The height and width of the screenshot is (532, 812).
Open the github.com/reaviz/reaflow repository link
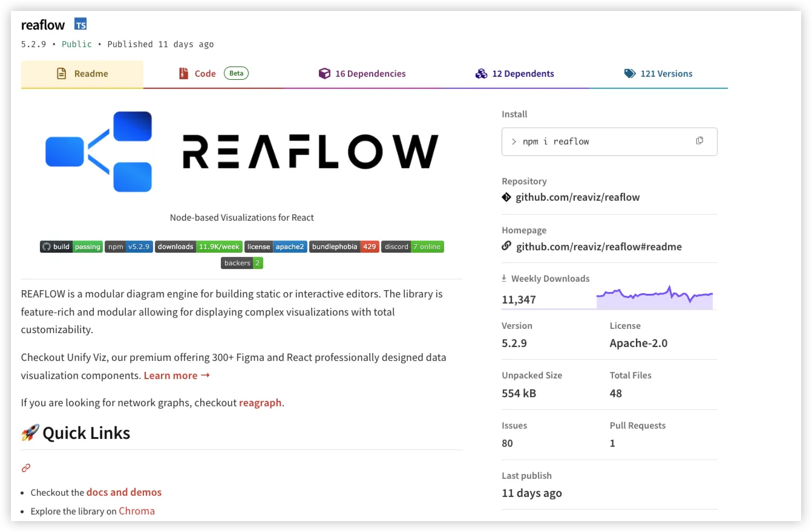pos(577,197)
